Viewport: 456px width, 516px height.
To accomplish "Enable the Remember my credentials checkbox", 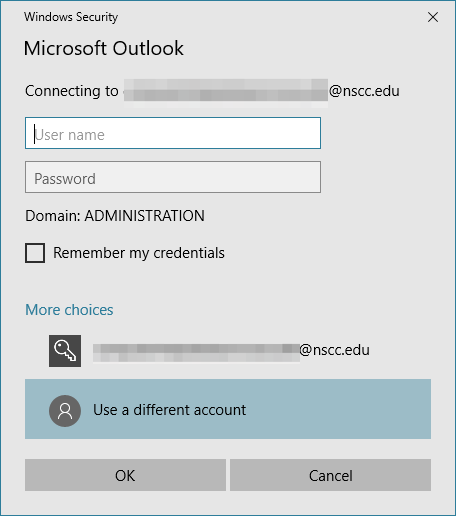I will [x=35, y=253].
